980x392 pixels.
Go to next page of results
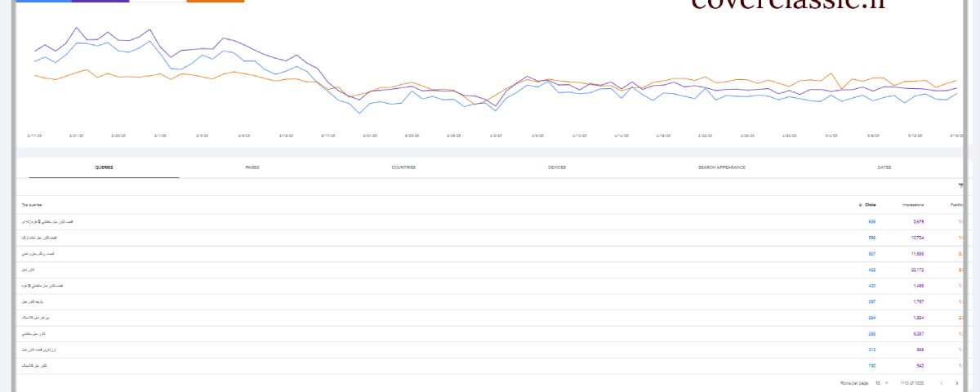957,382
